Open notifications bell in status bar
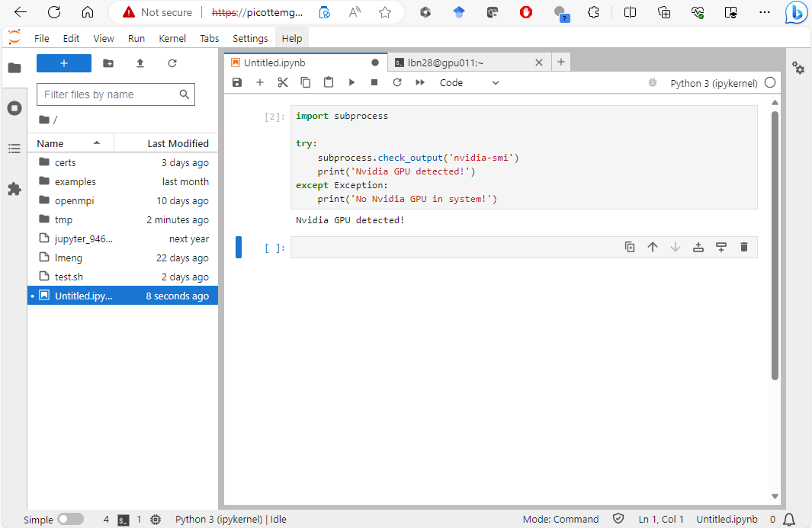The width and height of the screenshot is (812, 528). pos(788,519)
